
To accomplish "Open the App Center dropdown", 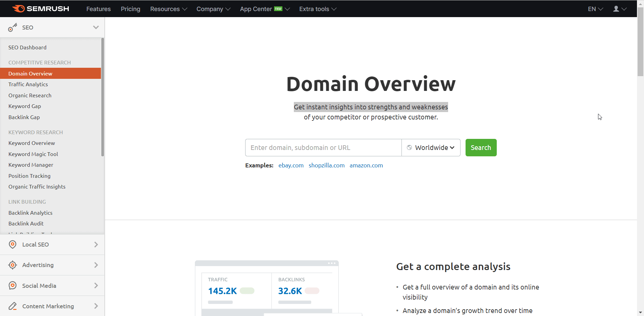I will pyautogui.click(x=265, y=9).
